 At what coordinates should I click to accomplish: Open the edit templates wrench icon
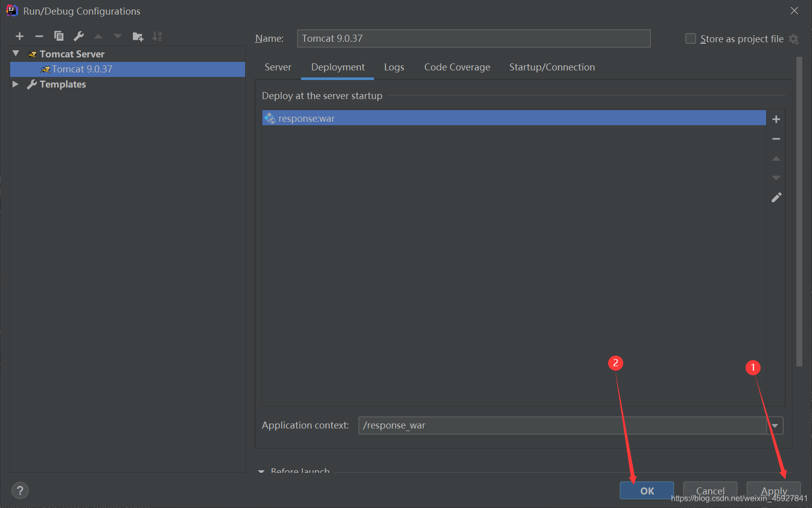[x=79, y=36]
